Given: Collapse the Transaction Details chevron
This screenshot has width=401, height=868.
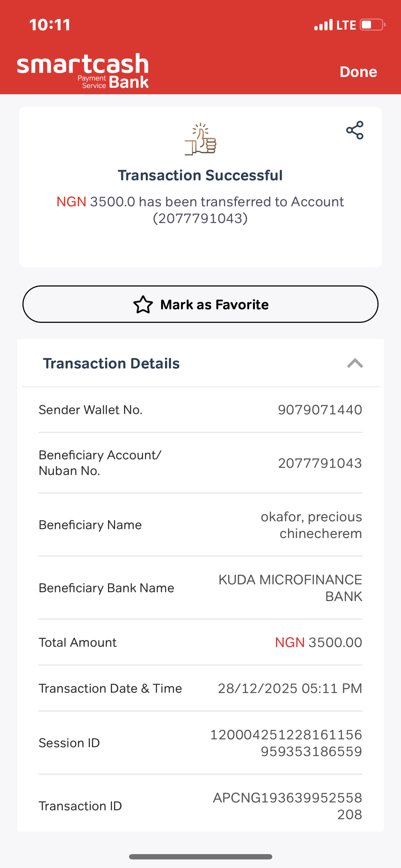Looking at the screenshot, I should (x=355, y=363).
